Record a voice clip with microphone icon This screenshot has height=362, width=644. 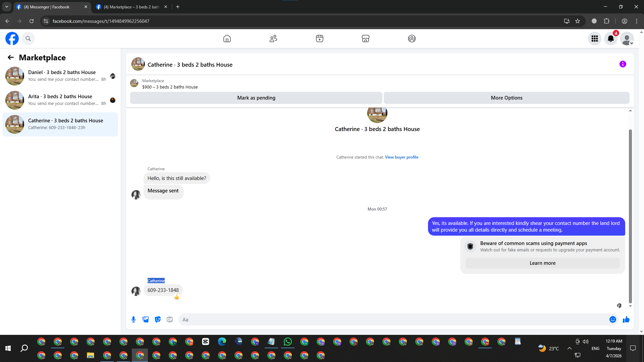click(x=133, y=319)
